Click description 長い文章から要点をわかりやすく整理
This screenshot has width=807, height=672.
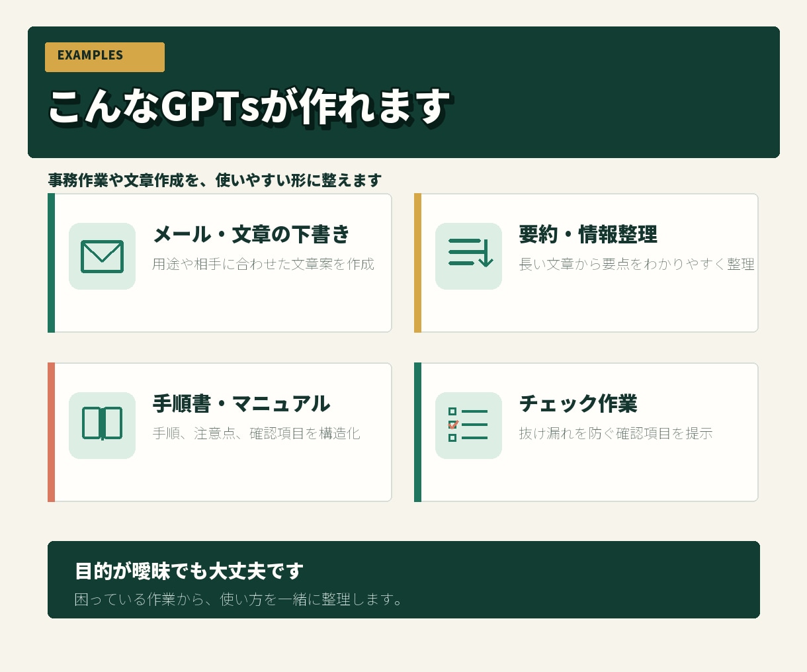pos(636,264)
